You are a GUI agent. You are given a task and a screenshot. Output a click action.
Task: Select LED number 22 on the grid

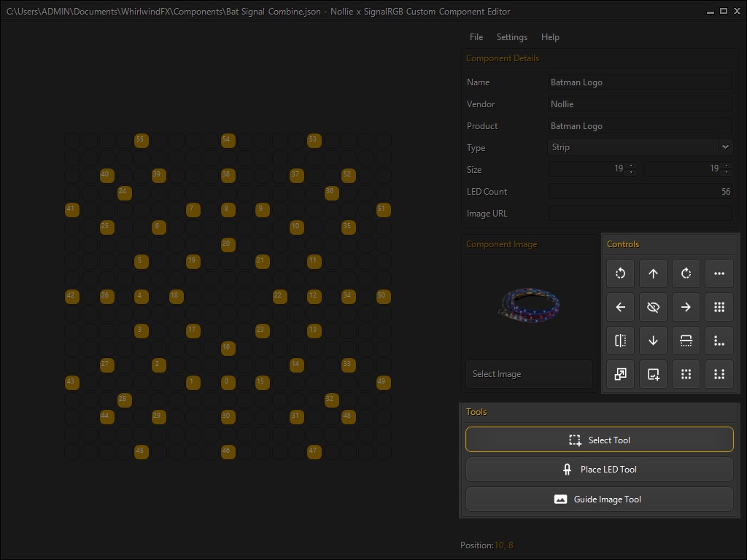point(279,296)
